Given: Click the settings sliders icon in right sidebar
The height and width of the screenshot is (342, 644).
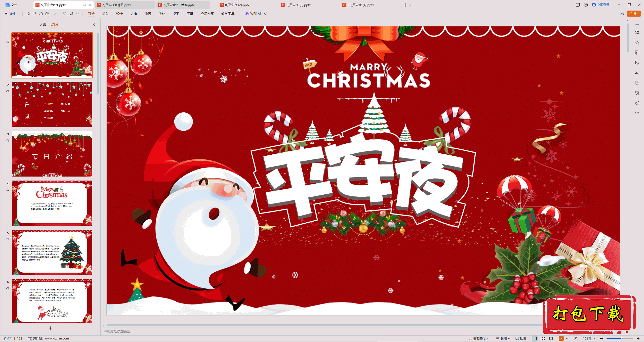Looking at the screenshot, I should tap(637, 32).
